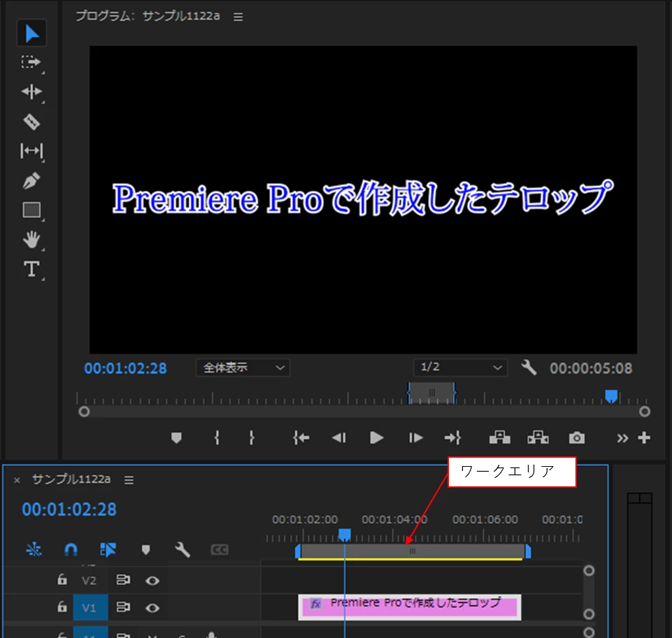This screenshot has width=672, height=638.
Task: Select the Ripple Edit tool
Action: (x=31, y=92)
